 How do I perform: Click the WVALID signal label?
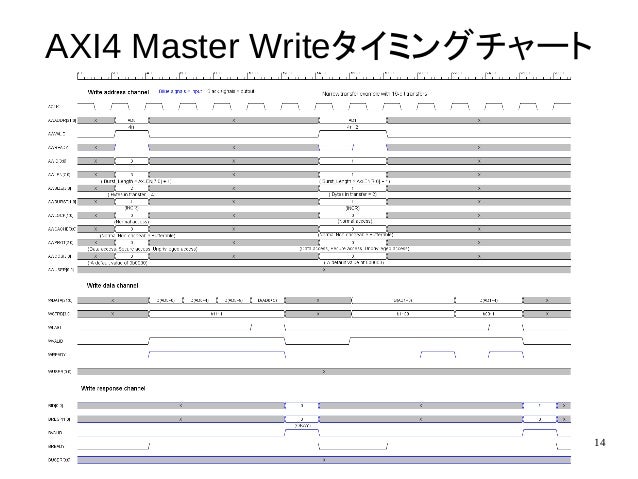pos(56,341)
